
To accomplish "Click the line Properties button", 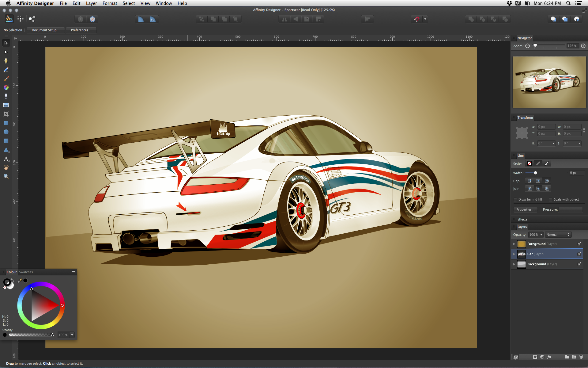I will [x=525, y=209].
